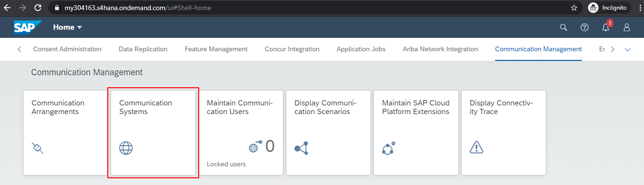Click the Incógnito profile button
Image resolution: width=644 pixels, height=185 pixels.
(608, 8)
